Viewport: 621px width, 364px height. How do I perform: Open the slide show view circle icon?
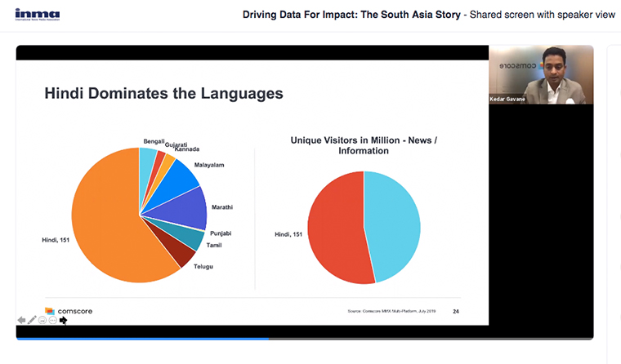[42, 320]
